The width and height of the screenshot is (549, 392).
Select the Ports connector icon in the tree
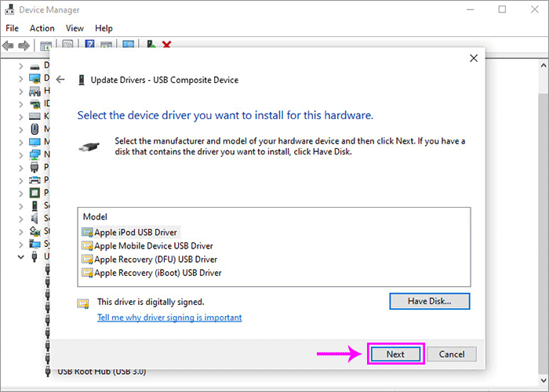(35, 167)
